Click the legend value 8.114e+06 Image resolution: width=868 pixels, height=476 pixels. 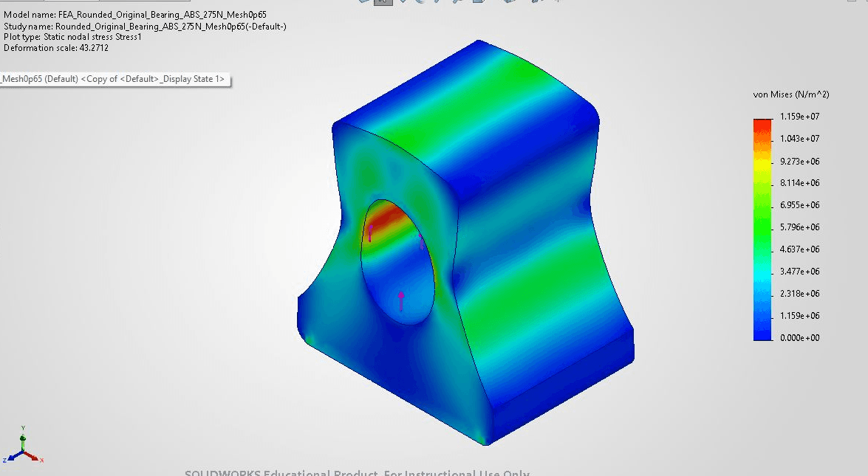pyautogui.click(x=799, y=183)
